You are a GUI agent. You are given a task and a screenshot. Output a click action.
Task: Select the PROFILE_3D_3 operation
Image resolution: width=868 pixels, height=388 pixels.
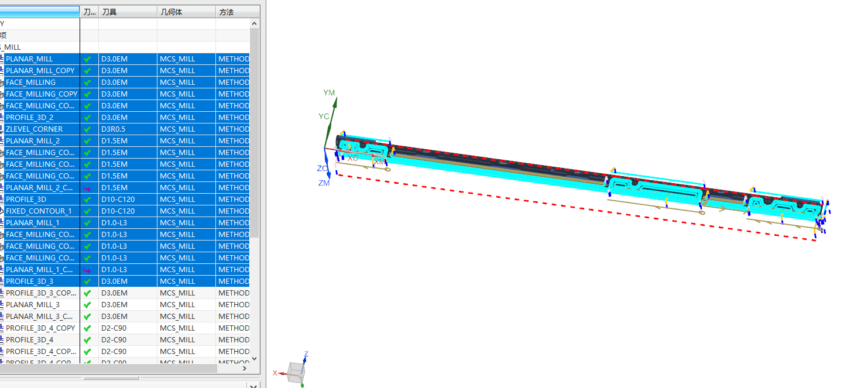click(x=29, y=281)
